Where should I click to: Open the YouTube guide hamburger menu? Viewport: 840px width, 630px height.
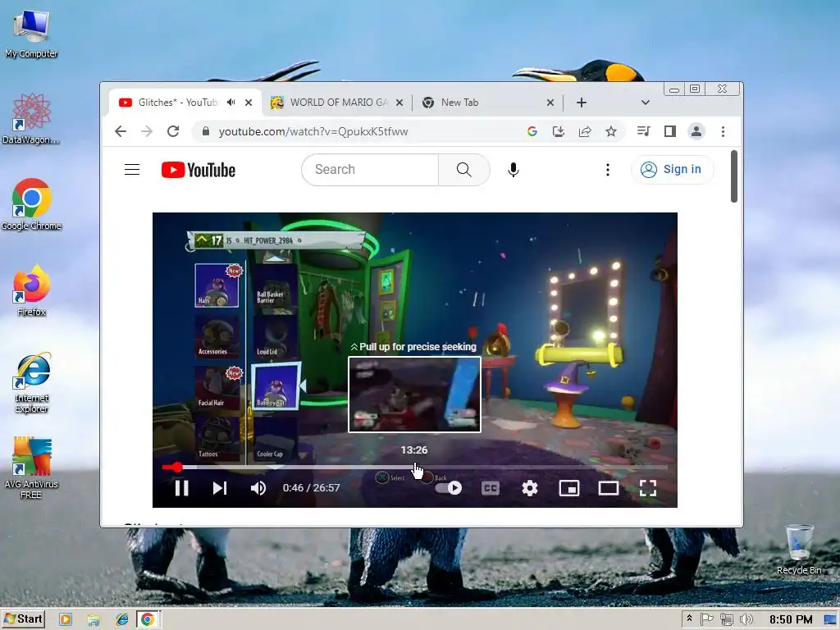coord(132,170)
